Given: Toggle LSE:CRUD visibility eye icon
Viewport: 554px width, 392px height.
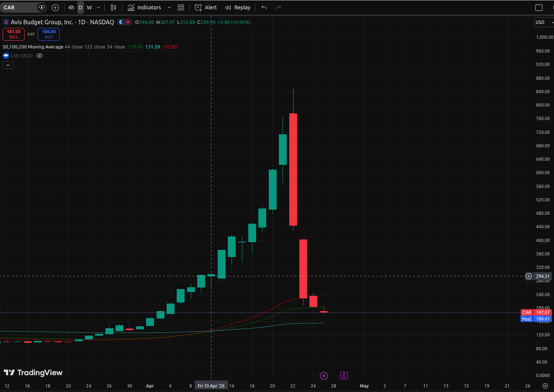Looking at the screenshot, I should coord(40,55).
